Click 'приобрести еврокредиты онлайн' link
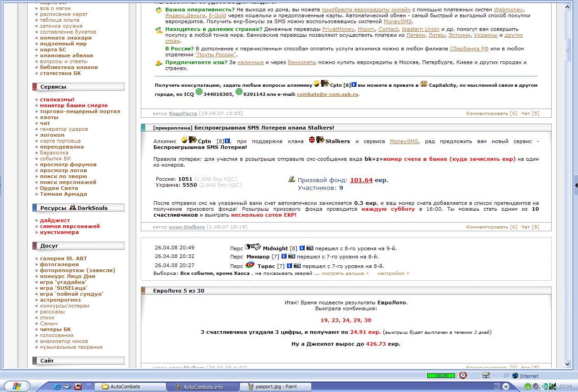 pyautogui.click(x=366, y=10)
